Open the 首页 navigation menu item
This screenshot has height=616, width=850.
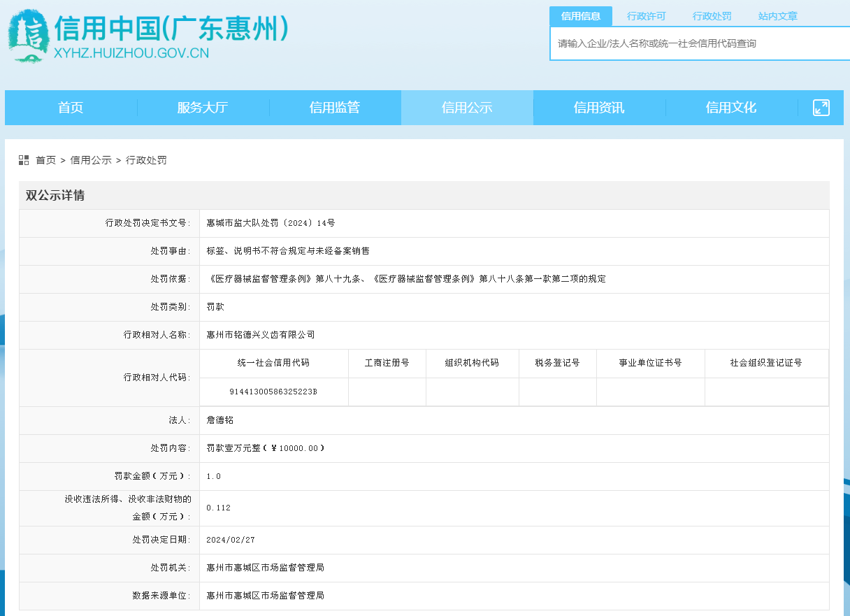71,108
